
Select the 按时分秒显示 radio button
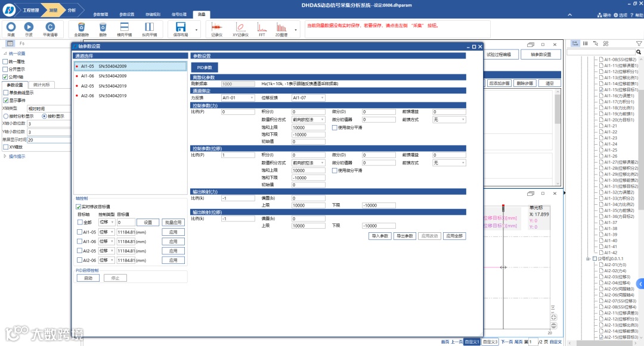[6, 116]
